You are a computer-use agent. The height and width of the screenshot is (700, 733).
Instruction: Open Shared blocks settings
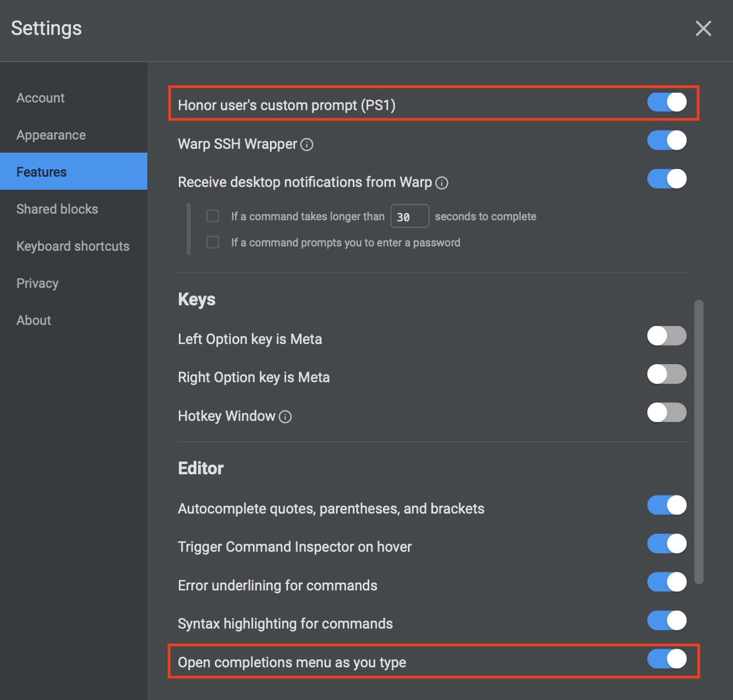click(74, 209)
